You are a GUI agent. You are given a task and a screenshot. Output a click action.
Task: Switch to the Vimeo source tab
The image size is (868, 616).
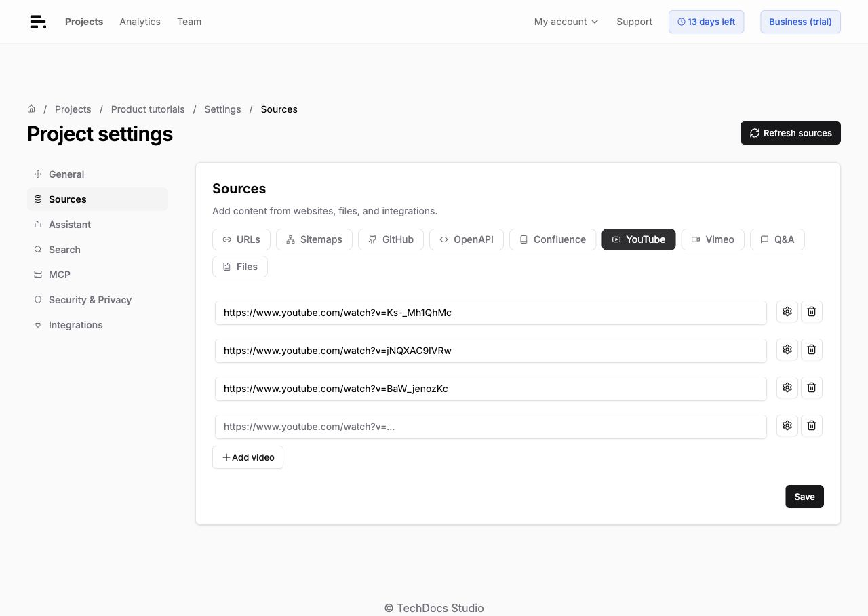tap(713, 239)
